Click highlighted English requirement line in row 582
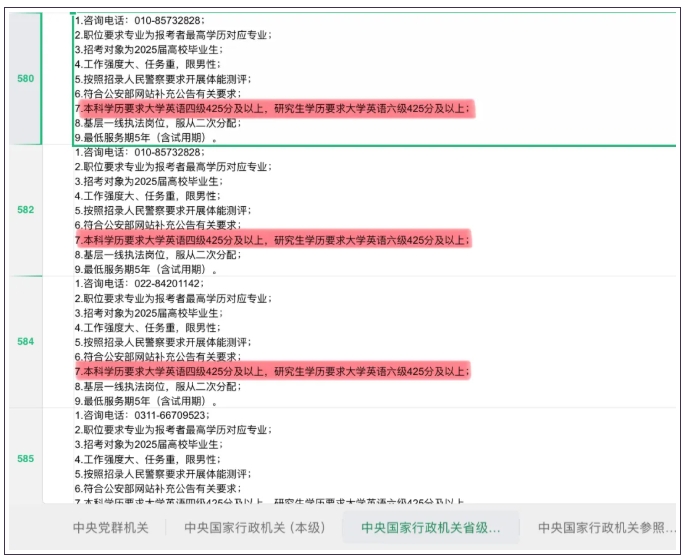The height and width of the screenshot is (560, 690). coord(272,240)
